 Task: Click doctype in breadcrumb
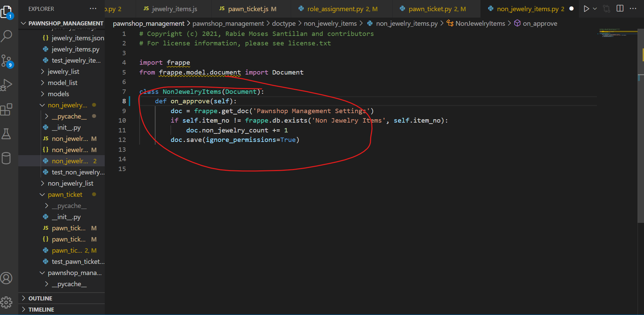(284, 23)
